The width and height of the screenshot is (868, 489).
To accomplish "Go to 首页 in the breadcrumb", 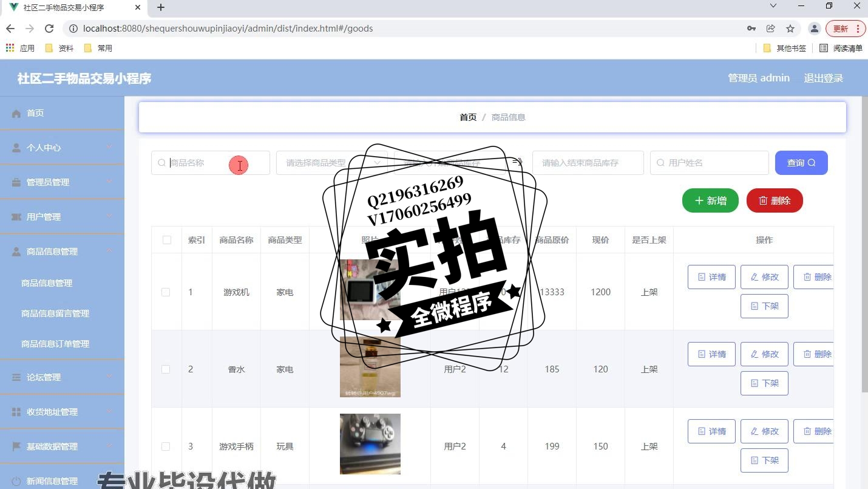I will pos(468,117).
